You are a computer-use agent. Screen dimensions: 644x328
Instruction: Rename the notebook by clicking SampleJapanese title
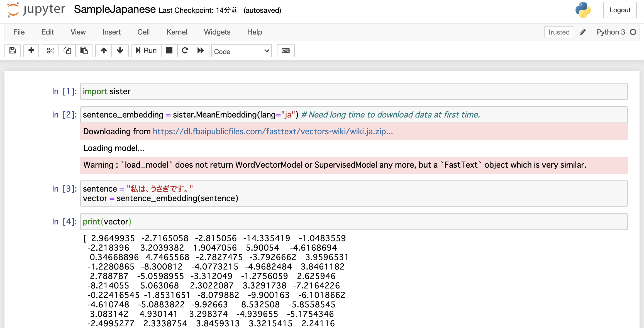coord(114,9)
